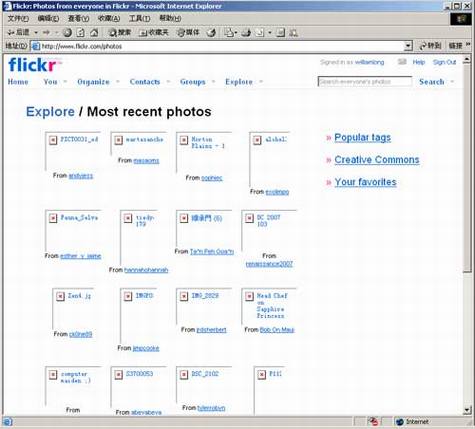Go to browser Home icon
This screenshot has width=475, height=429.
click(x=94, y=32)
